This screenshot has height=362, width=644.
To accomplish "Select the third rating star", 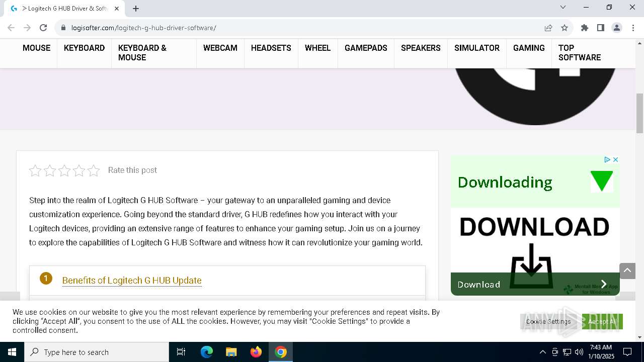I will [x=64, y=170].
